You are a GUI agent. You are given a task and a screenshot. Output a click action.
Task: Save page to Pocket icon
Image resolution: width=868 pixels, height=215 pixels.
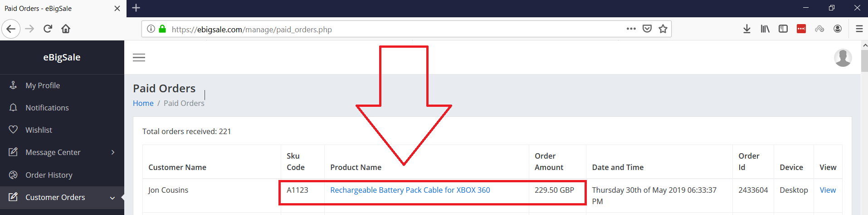[x=647, y=29]
